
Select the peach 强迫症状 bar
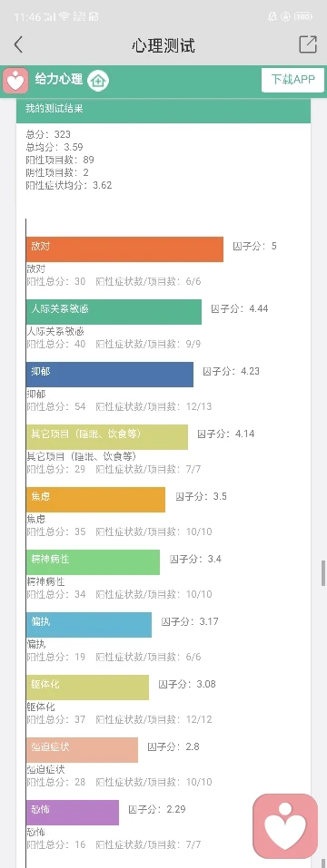(82, 749)
